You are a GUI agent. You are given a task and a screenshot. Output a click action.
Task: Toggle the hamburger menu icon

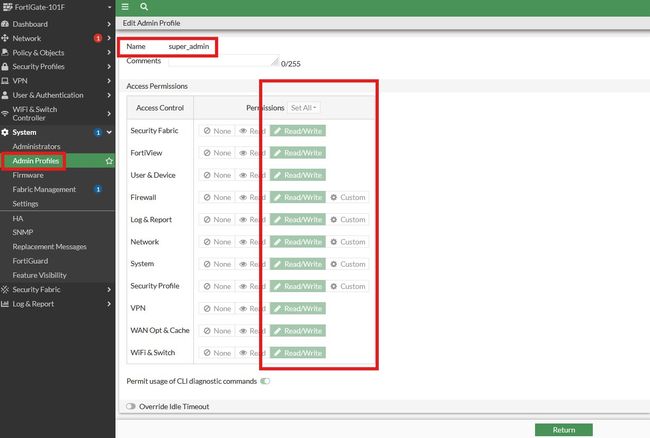125,7
